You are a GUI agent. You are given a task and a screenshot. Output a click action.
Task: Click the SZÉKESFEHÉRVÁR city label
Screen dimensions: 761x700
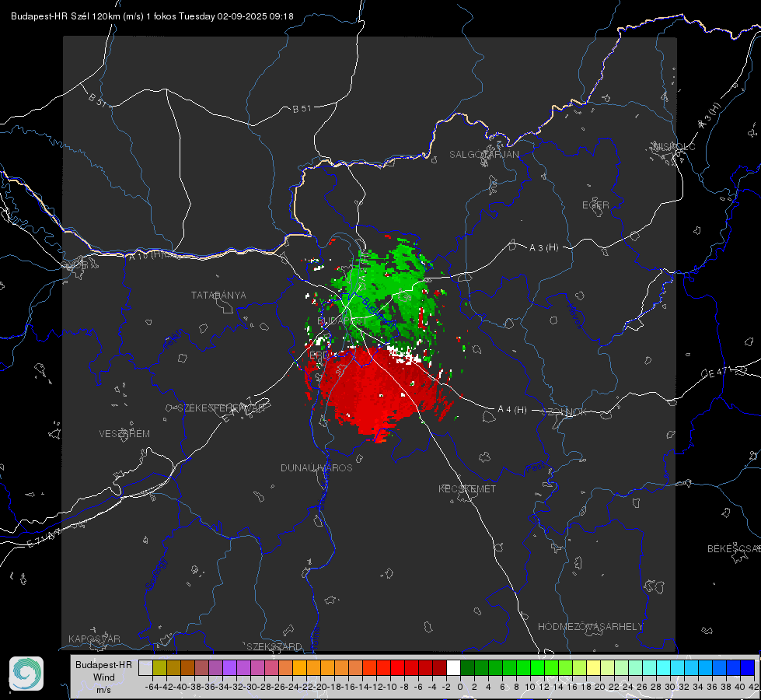[x=221, y=408]
